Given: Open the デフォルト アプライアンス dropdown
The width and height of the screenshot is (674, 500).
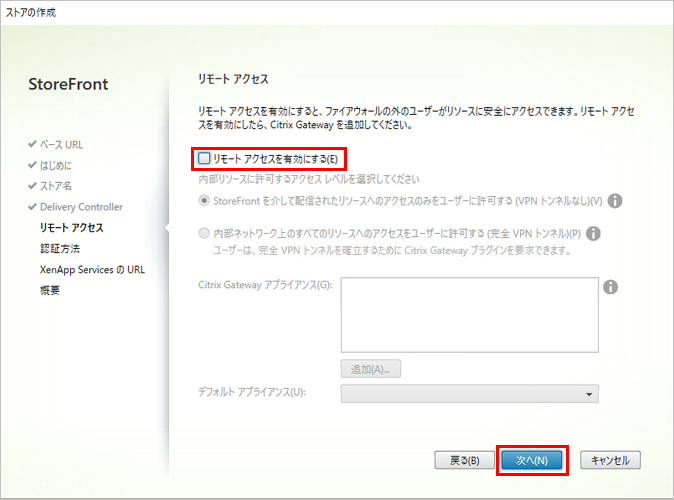Looking at the screenshot, I should click(469, 394).
